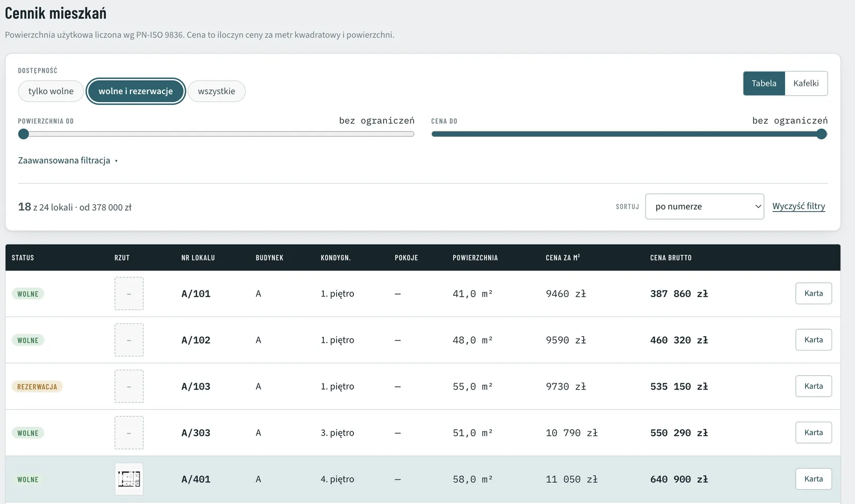The height and width of the screenshot is (504, 855).
Task: Open the 'po numerze' sort dropdown
Action: pyautogui.click(x=704, y=206)
